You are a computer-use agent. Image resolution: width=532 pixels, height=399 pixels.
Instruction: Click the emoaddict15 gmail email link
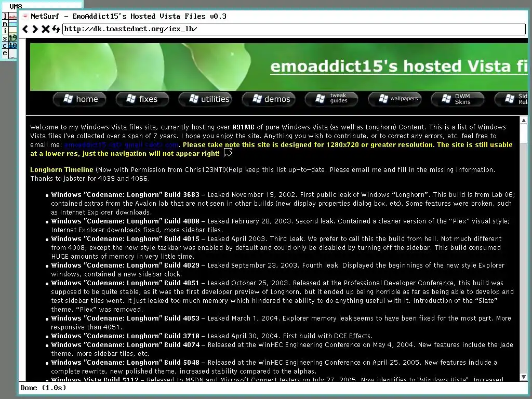[x=121, y=145]
